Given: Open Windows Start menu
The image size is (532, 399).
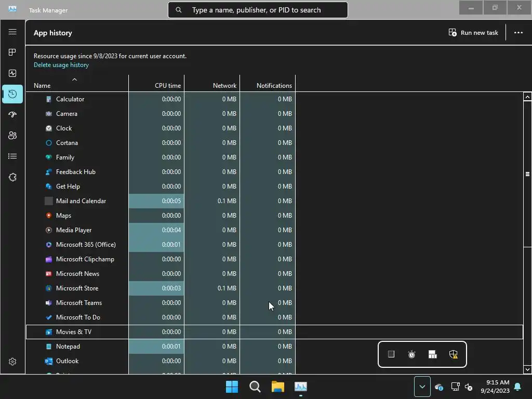Looking at the screenshot, I should click(232, 387).
